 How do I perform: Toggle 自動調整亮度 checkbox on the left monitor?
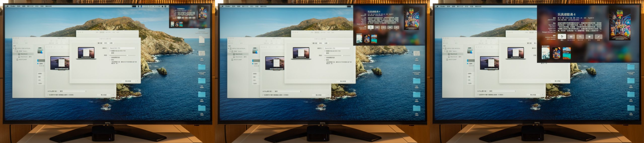click(x=110, y=57)
